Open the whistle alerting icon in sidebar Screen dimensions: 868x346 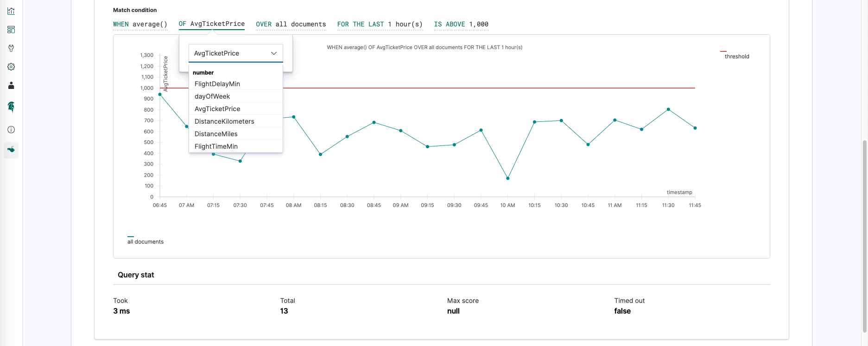[11, 150]
